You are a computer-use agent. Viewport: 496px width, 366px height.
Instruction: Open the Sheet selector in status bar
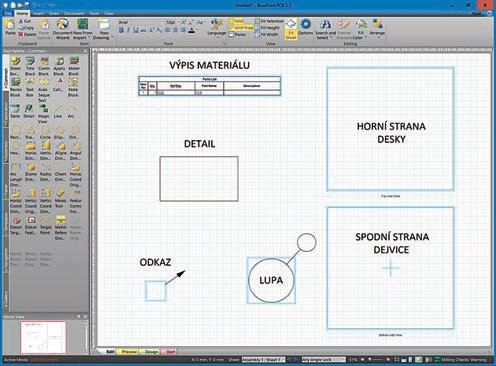pos(263,360)
